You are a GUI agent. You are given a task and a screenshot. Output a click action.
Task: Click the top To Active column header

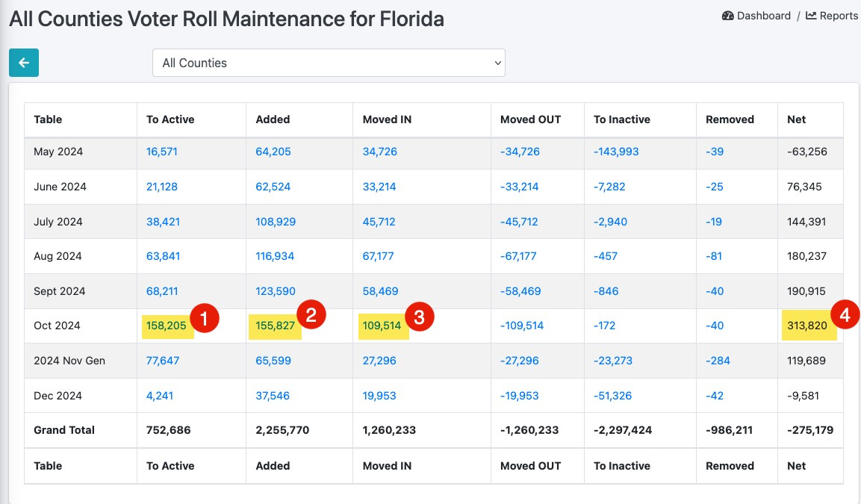pos(170,119)
